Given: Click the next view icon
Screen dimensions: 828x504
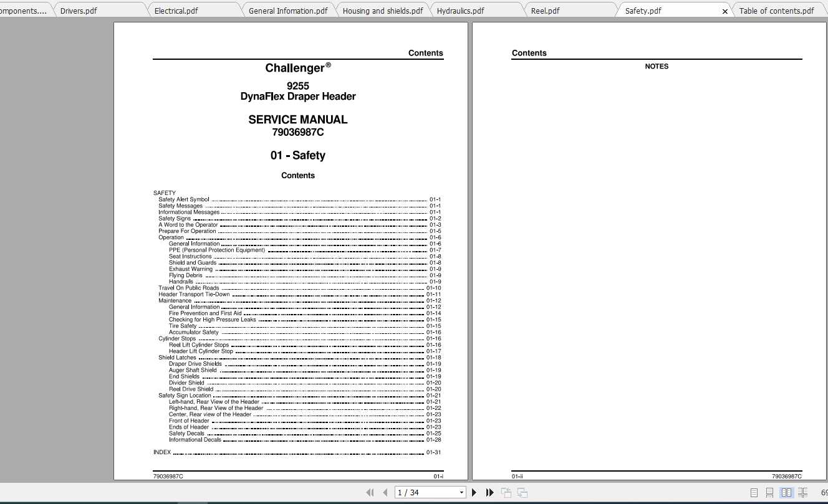Looking at the screenshot, I should point(522,493).
